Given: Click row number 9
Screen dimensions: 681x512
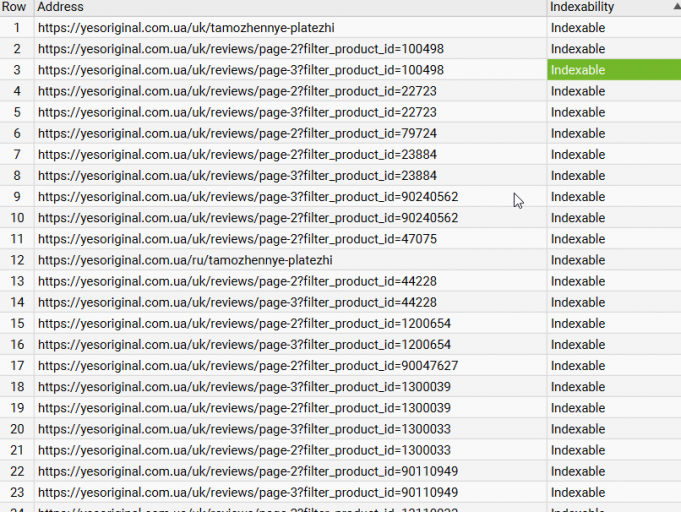Looking at the screenshot, I should pyautogui.click(x=17, y=197).
